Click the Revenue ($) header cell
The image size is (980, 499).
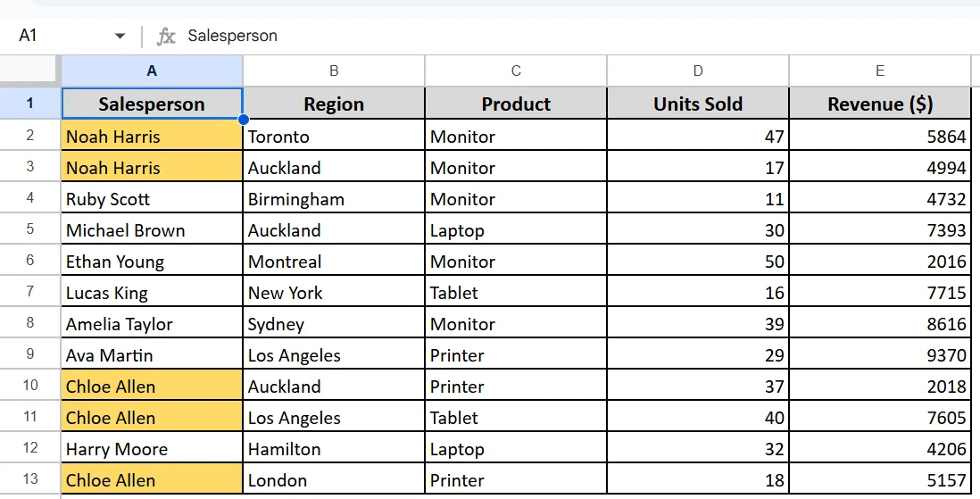point(880,104)
